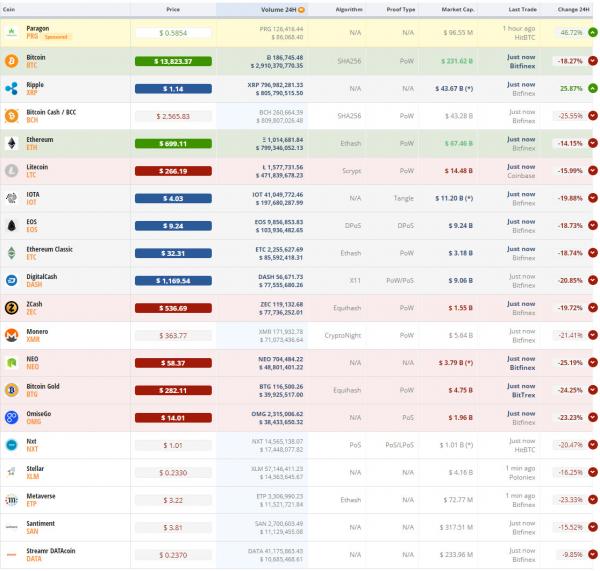Click the Ethereum Classic logo icon

[x=11, y=253]
